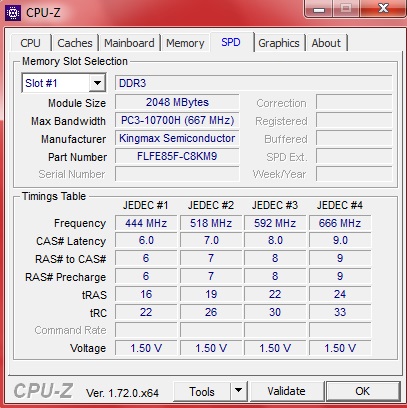Expand the Slot #1 dropdown arrow

tap(97, 83)
